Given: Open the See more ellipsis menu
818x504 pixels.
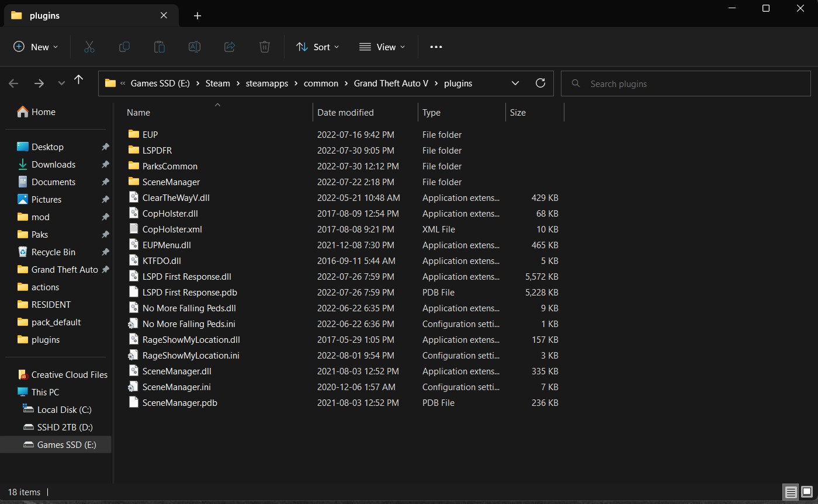Looking at the screenshot, I should pyautogui.click(x=436, y=47).
